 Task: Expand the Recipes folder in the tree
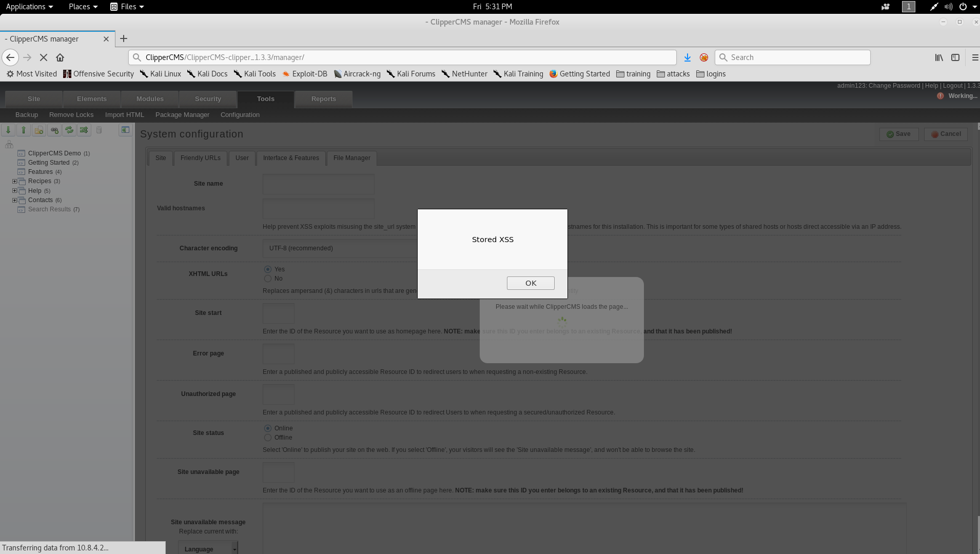tap(14, 181)
